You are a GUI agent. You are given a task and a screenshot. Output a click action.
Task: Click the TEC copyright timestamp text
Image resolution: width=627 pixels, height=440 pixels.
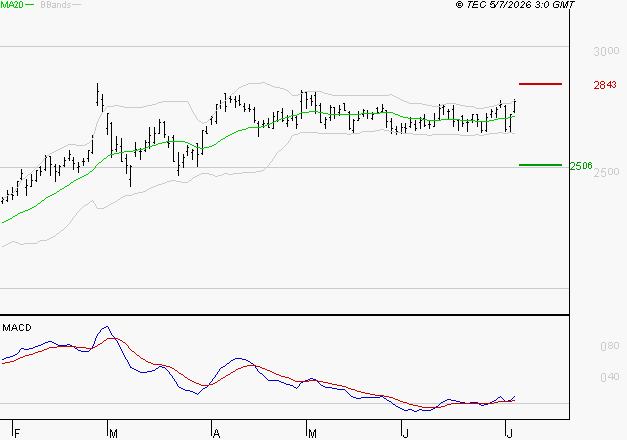pos(515,5)
